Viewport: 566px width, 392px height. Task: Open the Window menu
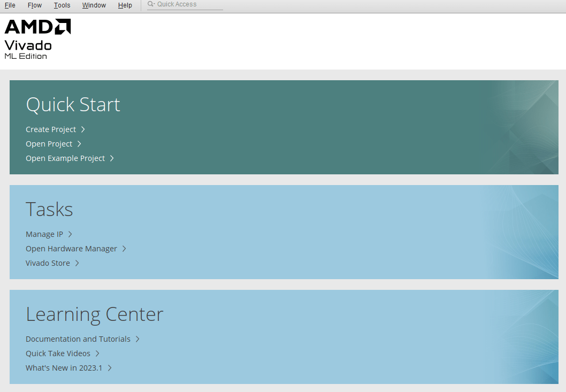(94, 5)
